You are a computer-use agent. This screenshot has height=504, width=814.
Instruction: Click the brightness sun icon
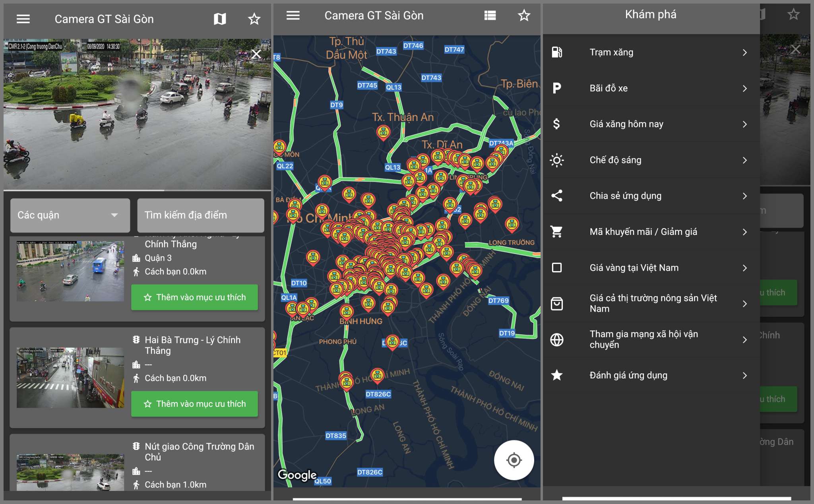pyautogui.click(x=557, y=160)
